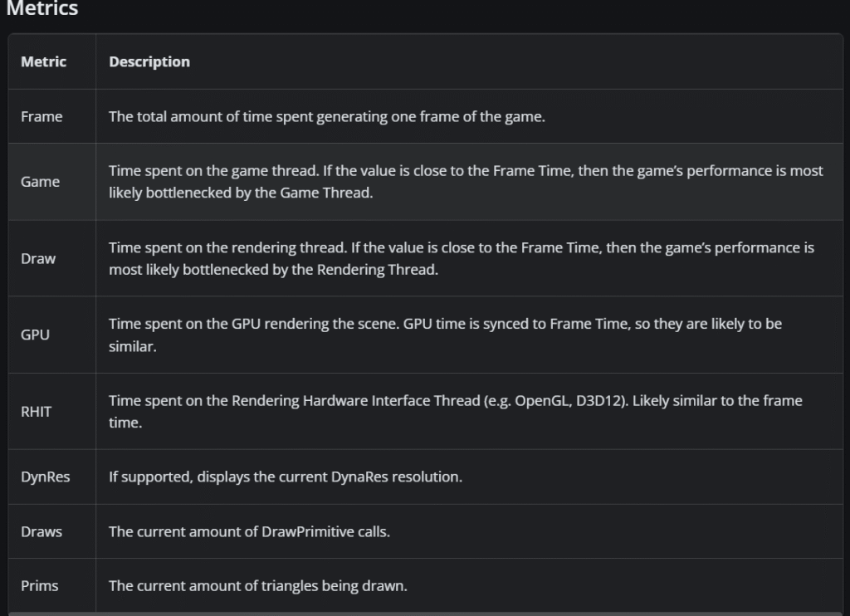Select the Draw metric cell

pyautogui.click(x=38, y=258)
